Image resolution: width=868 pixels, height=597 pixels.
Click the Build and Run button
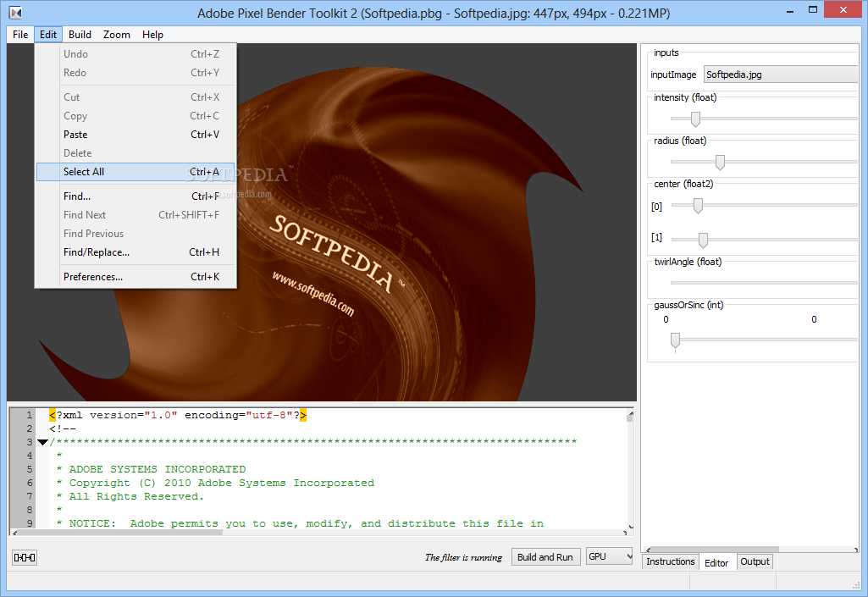545,557
